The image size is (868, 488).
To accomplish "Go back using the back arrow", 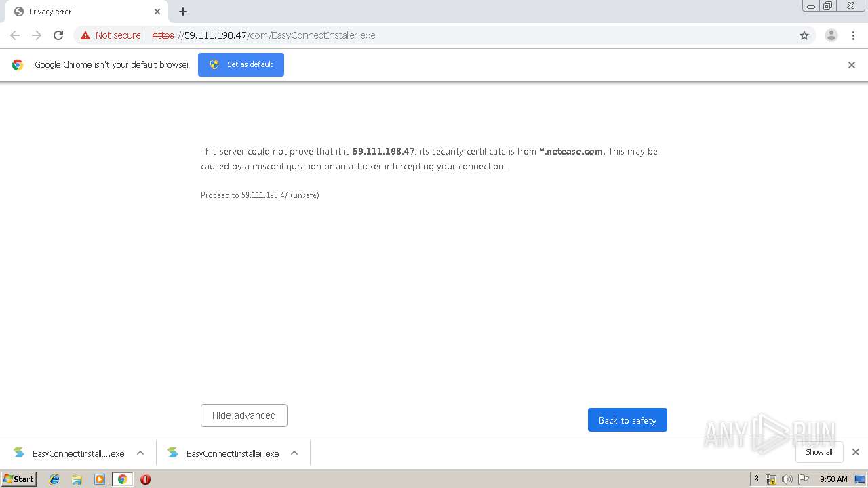I will click(15, 35).
